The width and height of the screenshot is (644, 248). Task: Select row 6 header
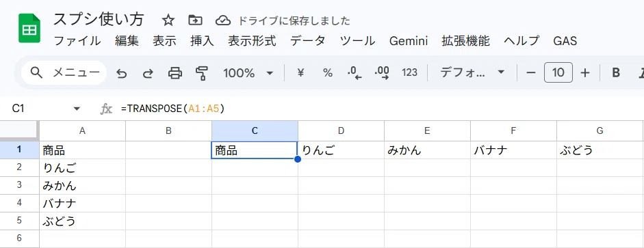point(19,238)
